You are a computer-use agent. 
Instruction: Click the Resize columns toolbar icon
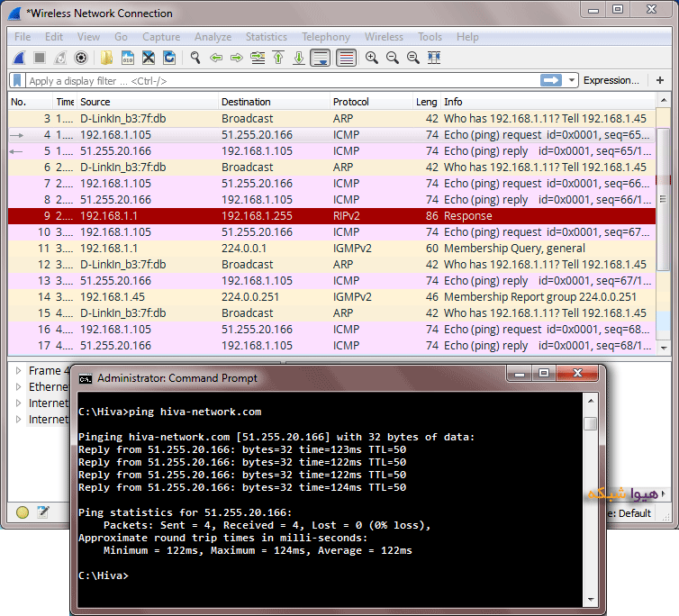point(434,58)
